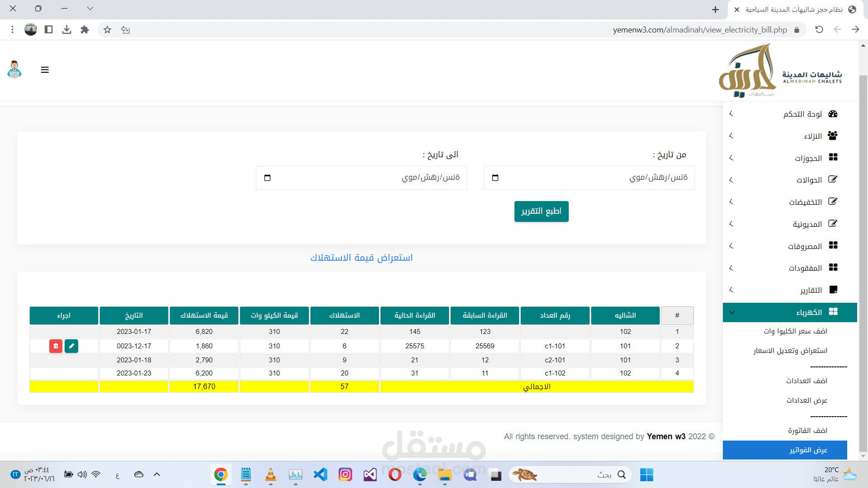Viewport: 868px width, 488px height.
Task: Bookmark the page with the star icon
Action: tap(107, 30)
